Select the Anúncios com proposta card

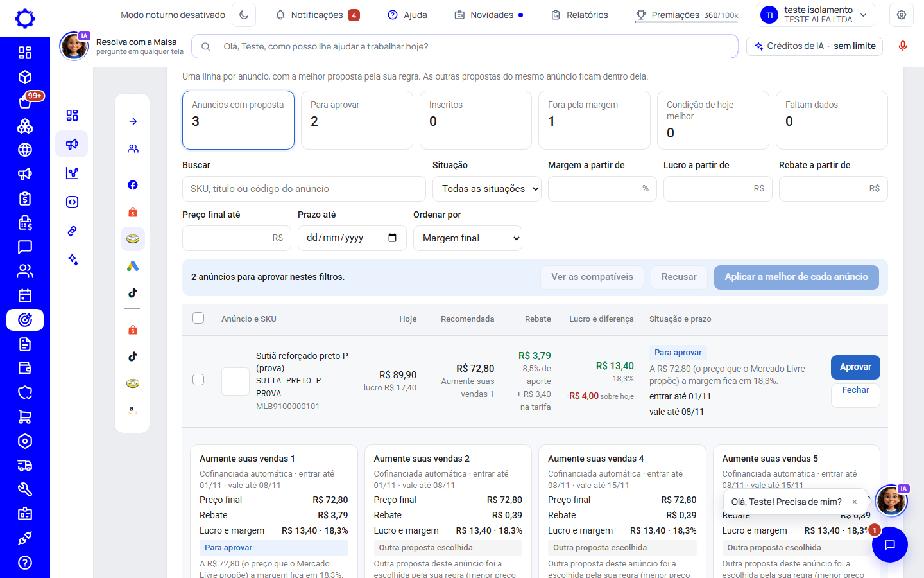pyautogui.click(x=238, y=120)
